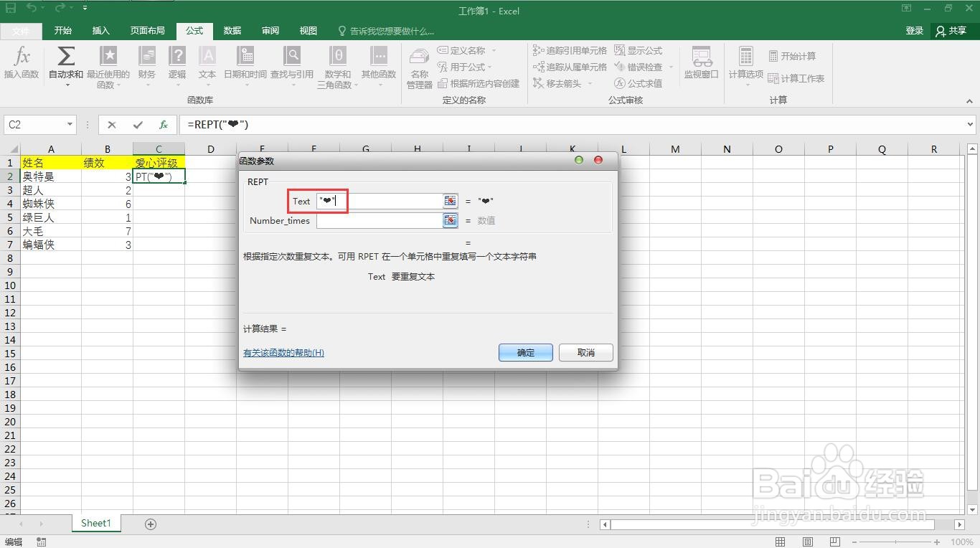This screenshot has height=548, width=980.
Task: Switch to Normal view icon in status bar
Action: pyautogui.click(x=781, y=542)
